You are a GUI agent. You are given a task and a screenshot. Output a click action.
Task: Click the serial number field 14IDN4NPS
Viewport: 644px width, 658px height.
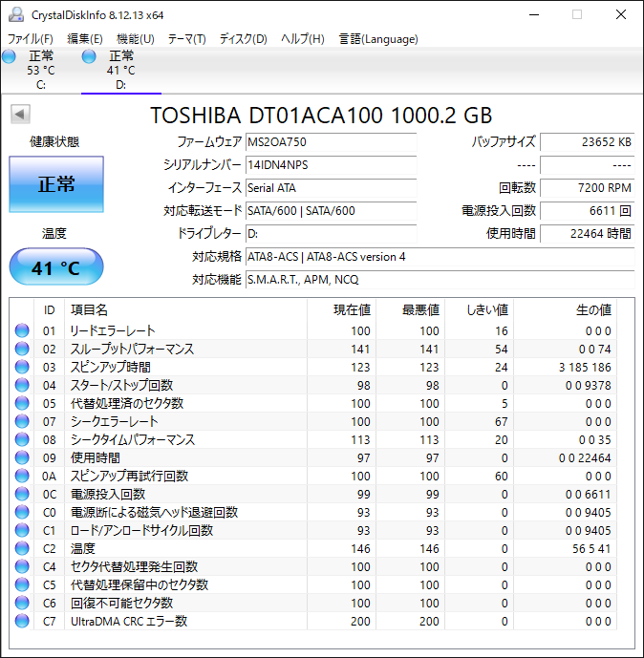pyautogui.click(x=331, y=165)
